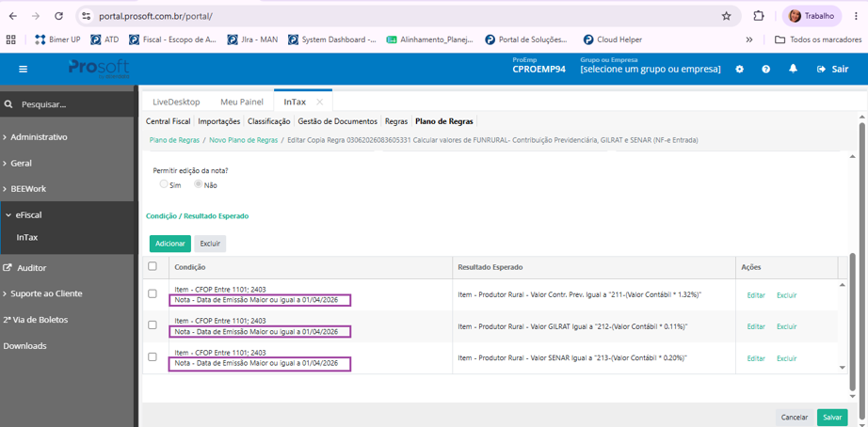Click the help question mark icon
This screenshot has width=868, height=427.
(x=766, y=70)
